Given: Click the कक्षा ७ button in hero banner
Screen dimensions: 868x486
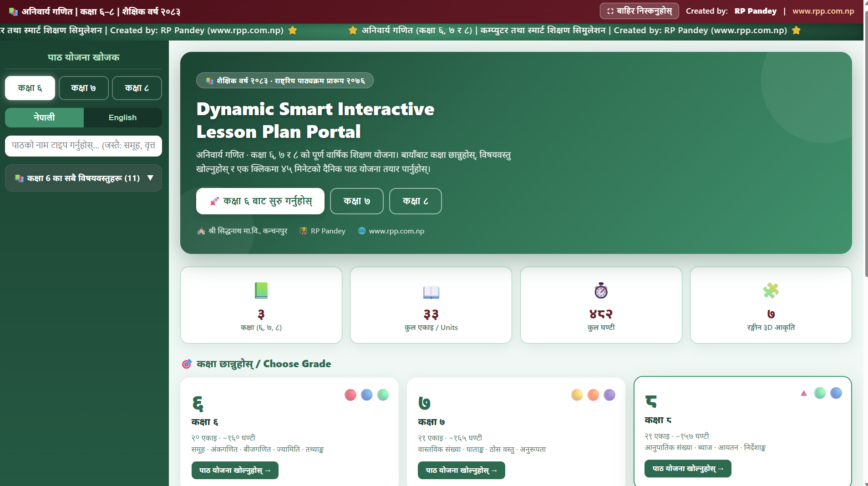Looking at the screenshot, I should [x=357, y=201].
